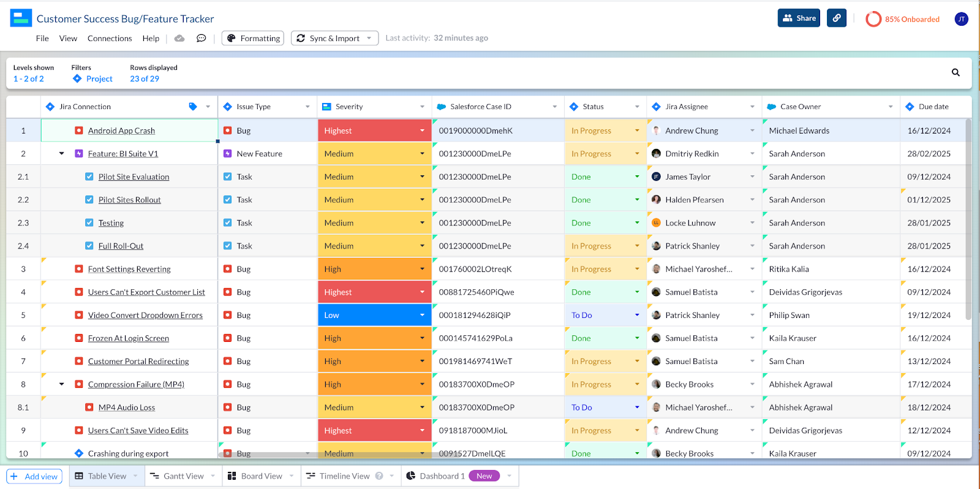
Task: Open the JT user avatar menu
Action: [962, 19]
